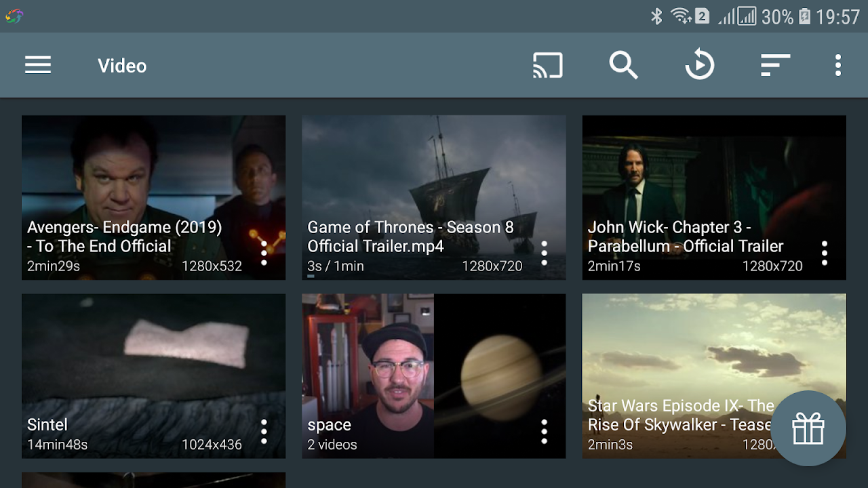This screenshot has height=488, width=868.
Task: Click the search icon
Action: tap(623, 65)
